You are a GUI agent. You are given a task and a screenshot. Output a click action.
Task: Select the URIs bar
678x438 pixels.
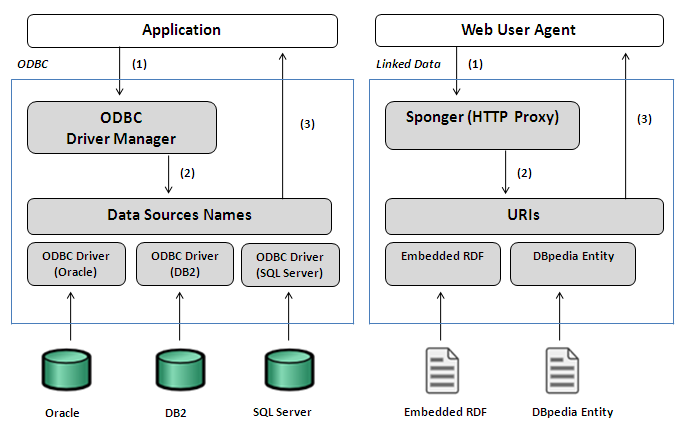tap(524, 216)
